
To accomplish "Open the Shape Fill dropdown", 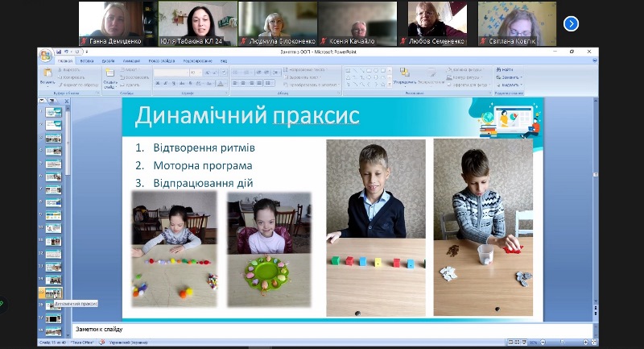I will (463, 70).
